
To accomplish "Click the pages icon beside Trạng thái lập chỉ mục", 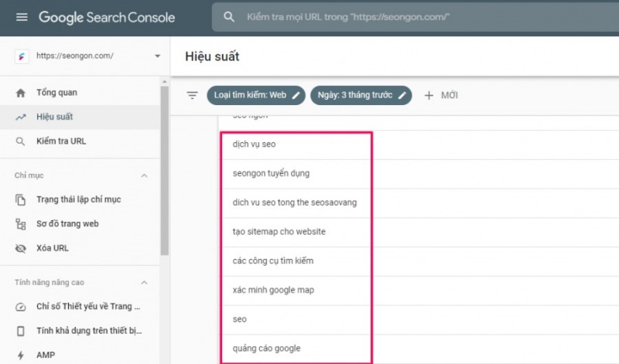I will pyautogui.click(x=21, y=200).
